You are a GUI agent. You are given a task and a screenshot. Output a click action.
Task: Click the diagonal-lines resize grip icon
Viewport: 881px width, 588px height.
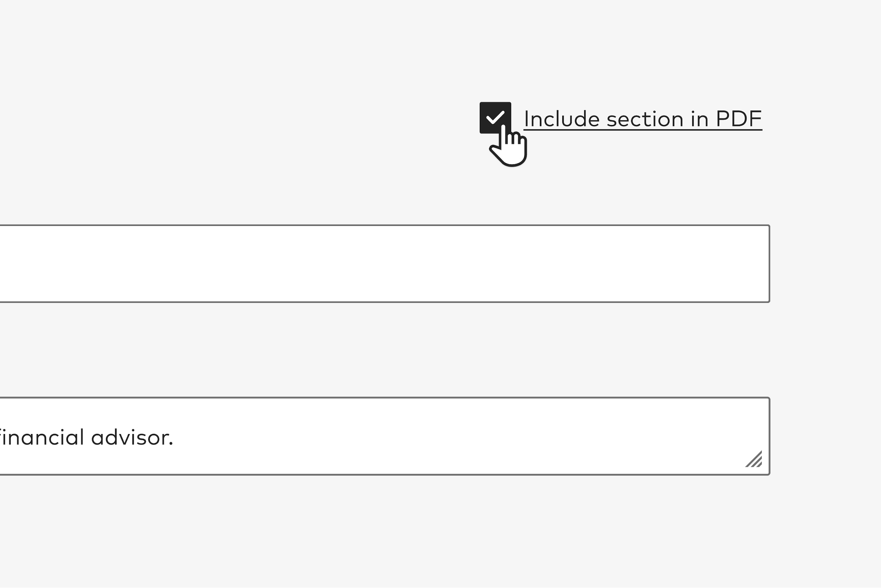[x=755, y=459]
